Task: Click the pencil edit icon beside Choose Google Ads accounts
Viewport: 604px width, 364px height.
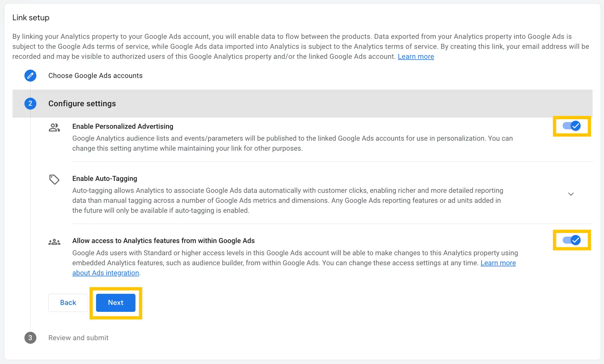Action: pos(30,75)
